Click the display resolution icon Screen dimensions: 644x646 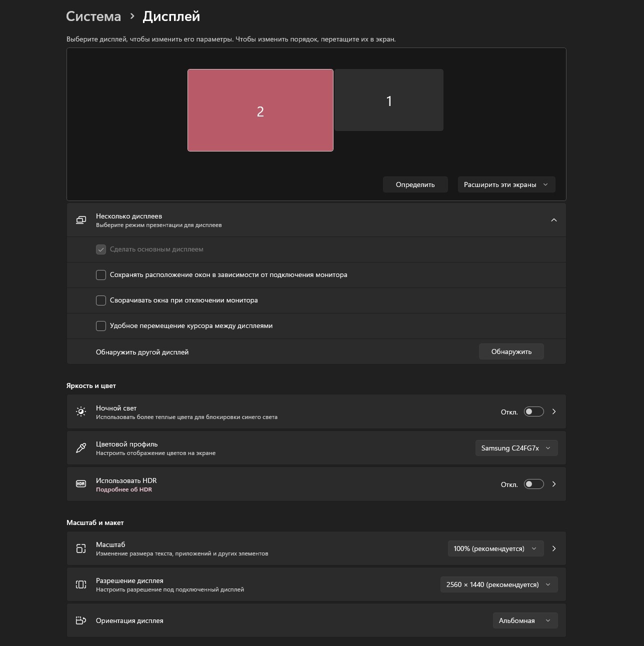(x=81, y=584)
